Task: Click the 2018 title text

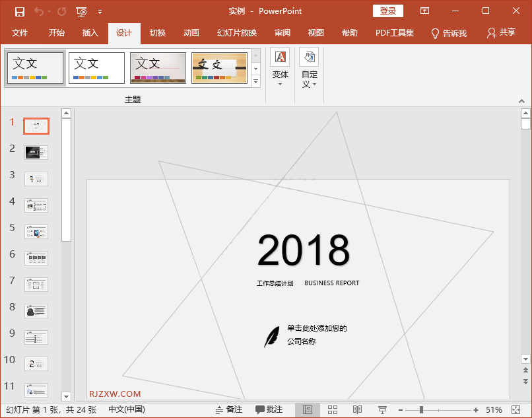Action: coord(304,250)
